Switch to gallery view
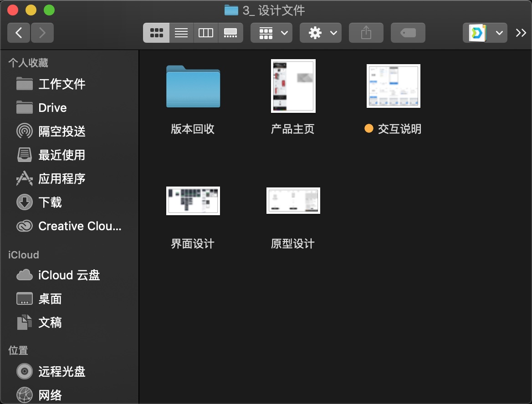 tap(230, 32)
